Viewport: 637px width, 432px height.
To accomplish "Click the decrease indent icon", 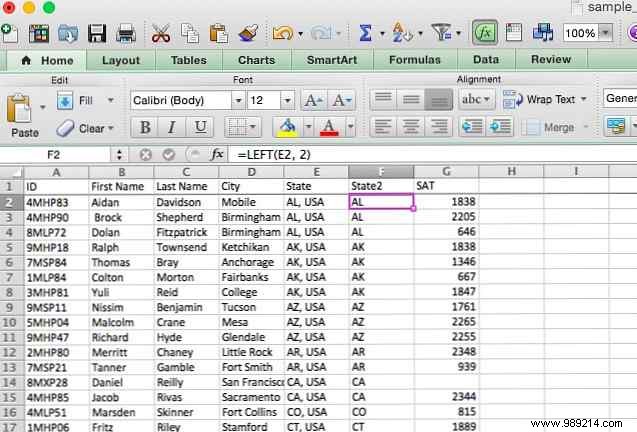I will [472, 127].
